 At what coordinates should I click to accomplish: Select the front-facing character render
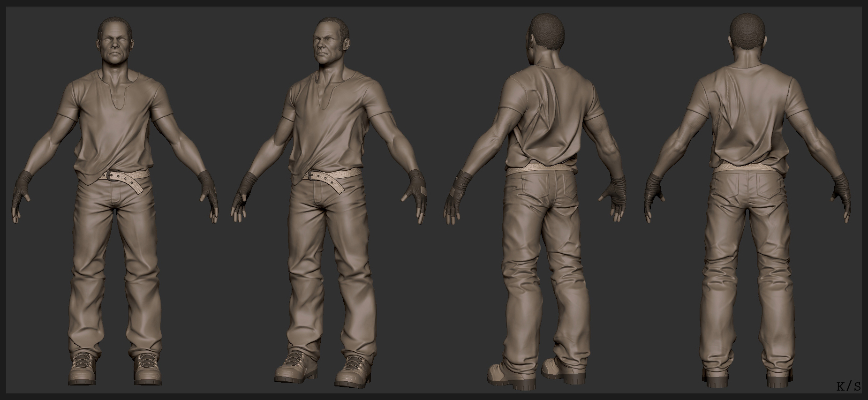point(115,202)
